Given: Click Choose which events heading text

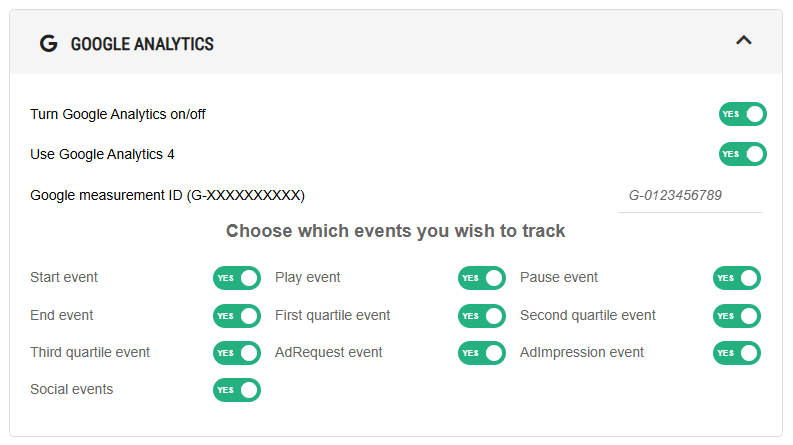Looking at the screenshot, I should [x=395, y=231].
